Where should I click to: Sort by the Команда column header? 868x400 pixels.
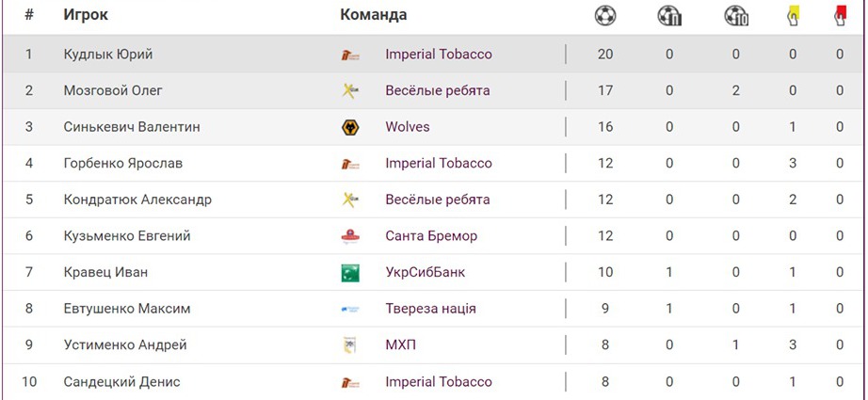(374, 15)
